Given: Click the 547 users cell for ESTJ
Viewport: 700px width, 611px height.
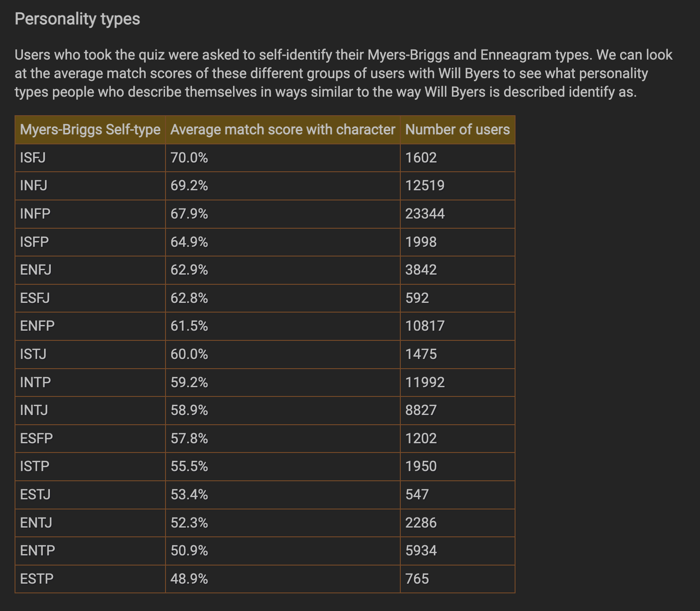Looking at the screenshot, I should tap(457, 495).
